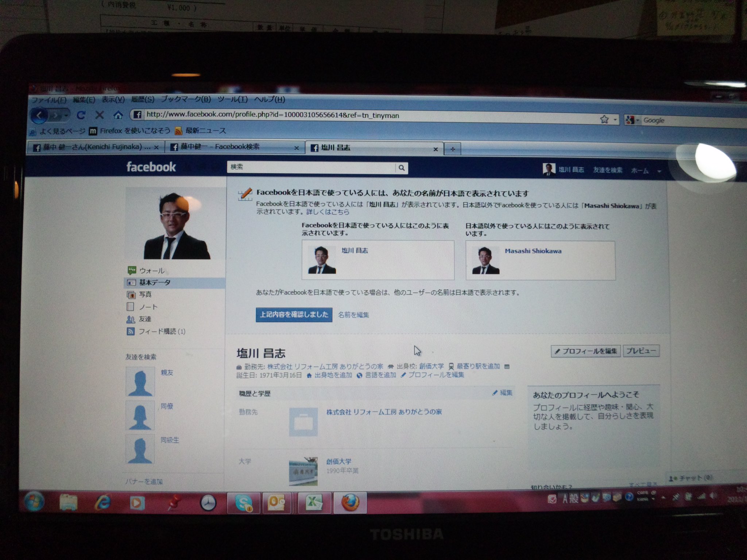Click 編集 in the 職歴と学歴 section
Image resolution: width=747 pixels, height=560 pixels.
point(503,393)
